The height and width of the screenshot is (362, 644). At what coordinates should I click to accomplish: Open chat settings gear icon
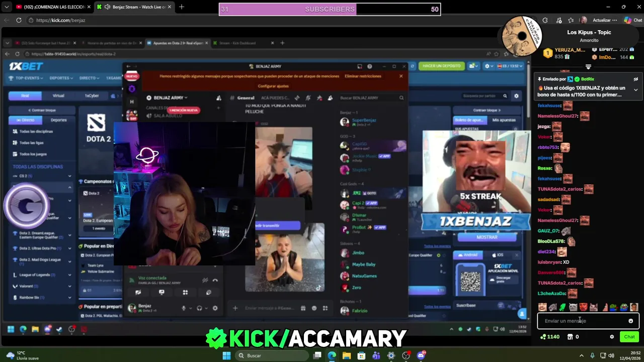(x=612, y=337)
